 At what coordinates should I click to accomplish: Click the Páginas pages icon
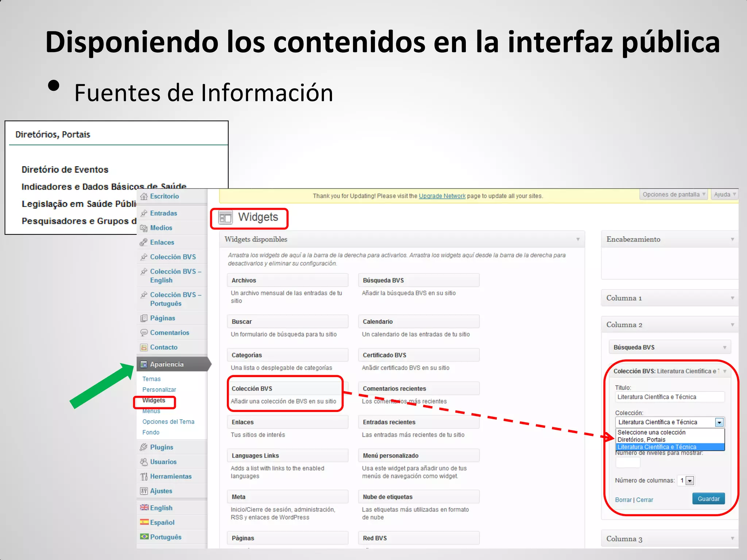coord(144,318)
